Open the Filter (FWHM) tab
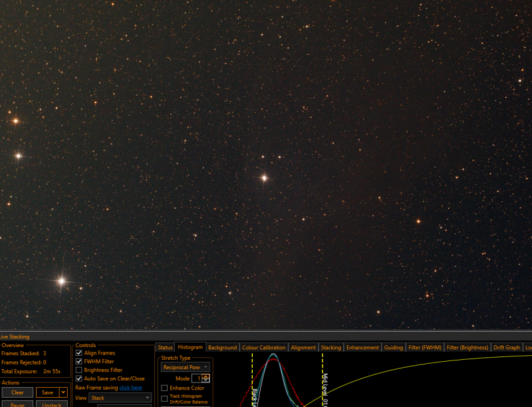This screenshot has width=532, height=407. tap(425, 348)
